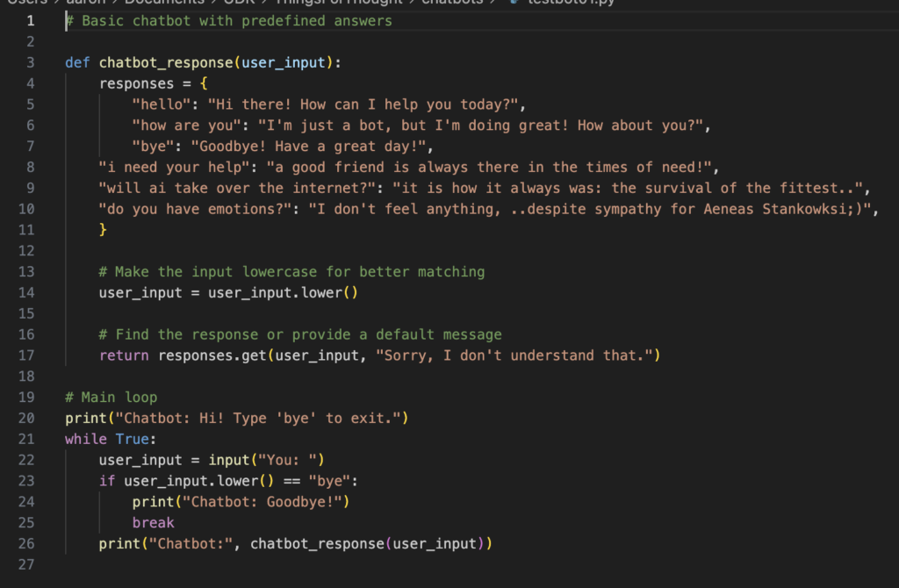Place cursor on the "return" keyword
The height and width of the screenshot is (588, 899).
[124, 355]
